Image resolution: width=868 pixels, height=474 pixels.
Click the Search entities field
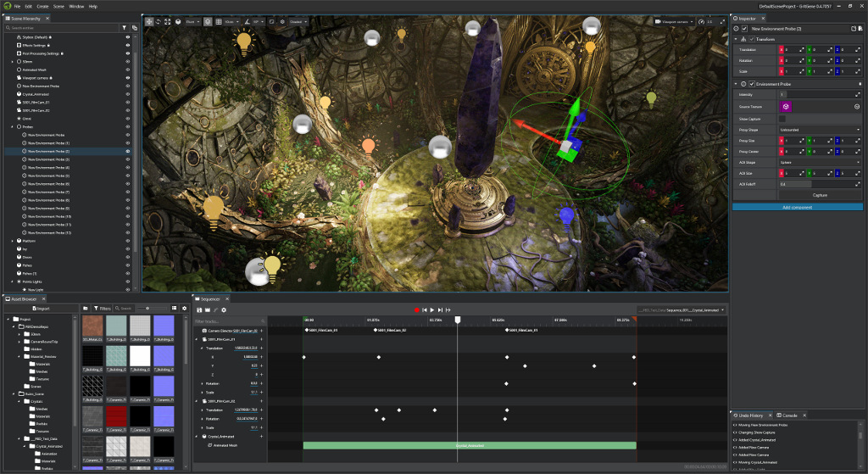(x=61, y=28)
